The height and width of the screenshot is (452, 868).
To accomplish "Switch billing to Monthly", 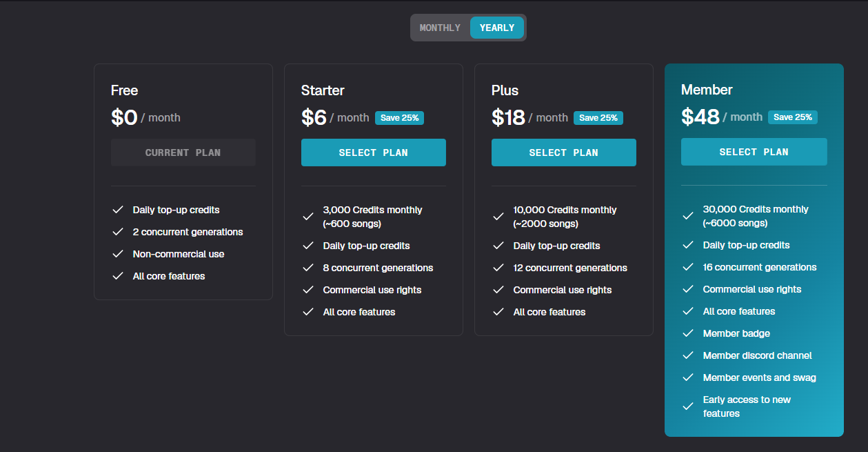I will click(440, 28).
